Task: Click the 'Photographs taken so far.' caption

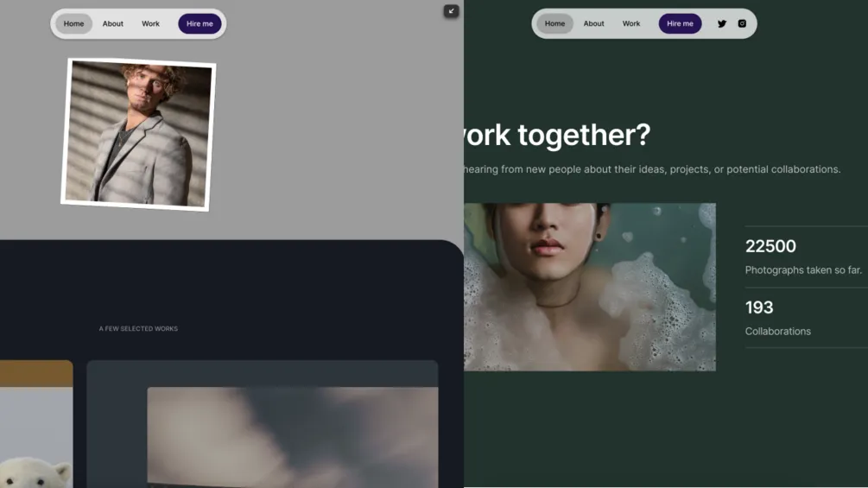Action: [x=803, y=270]
